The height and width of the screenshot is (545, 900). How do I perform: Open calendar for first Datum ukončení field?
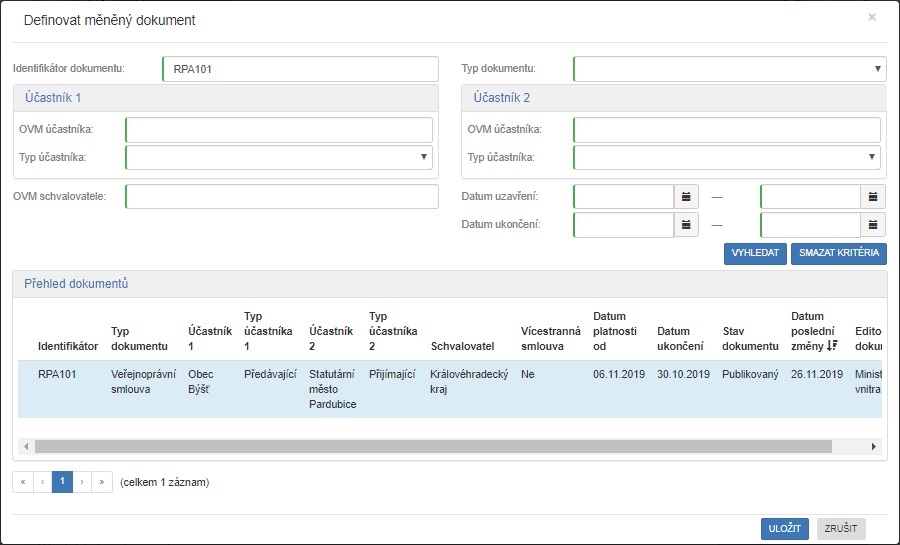pos(686,225)
